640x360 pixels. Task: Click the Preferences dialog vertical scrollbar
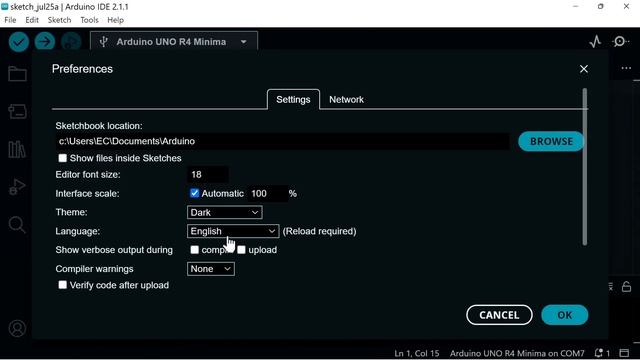click(585, 167)
